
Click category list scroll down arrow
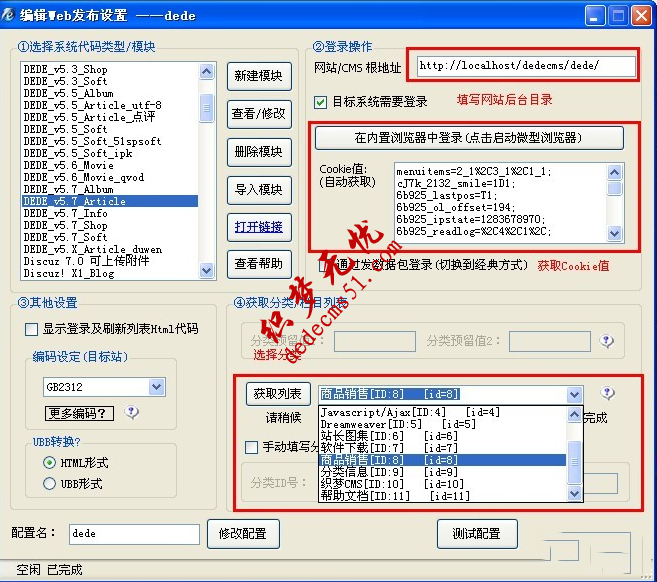coord(574,494)
